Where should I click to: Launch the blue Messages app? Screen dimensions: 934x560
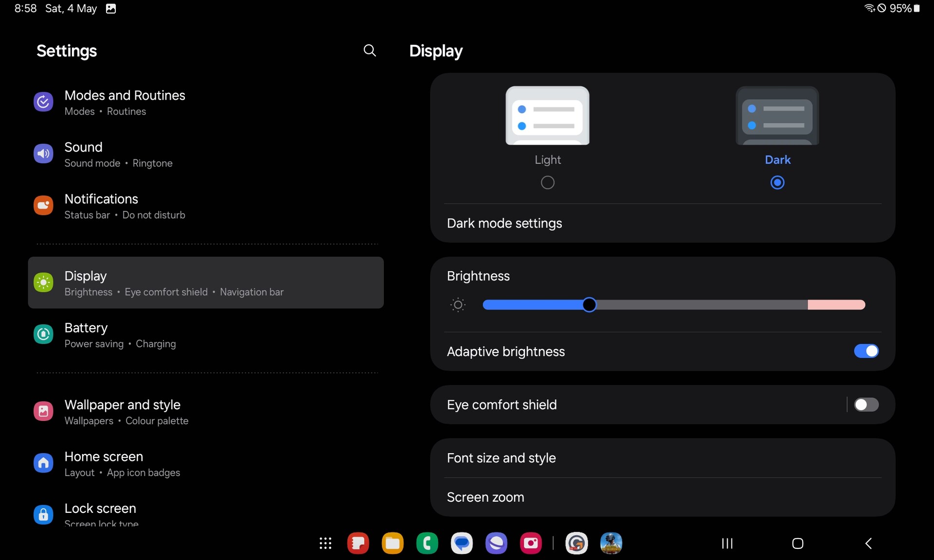click(x=462, y=543)
